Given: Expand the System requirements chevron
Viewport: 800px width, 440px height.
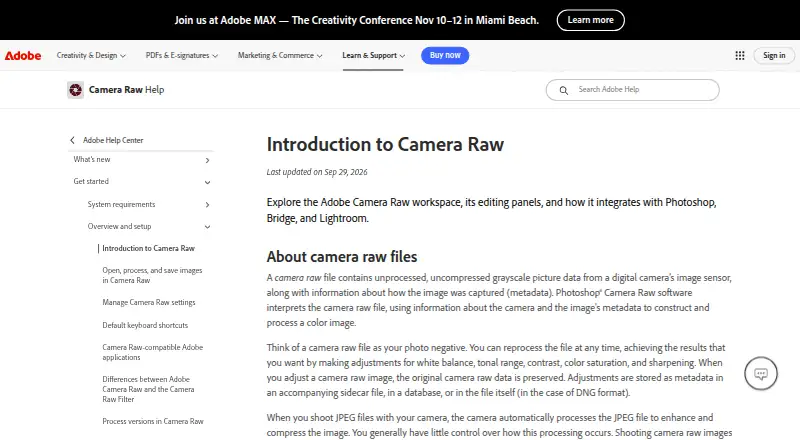Looking at the screenshot, I should pyautogui.click(x=207, y=205).
